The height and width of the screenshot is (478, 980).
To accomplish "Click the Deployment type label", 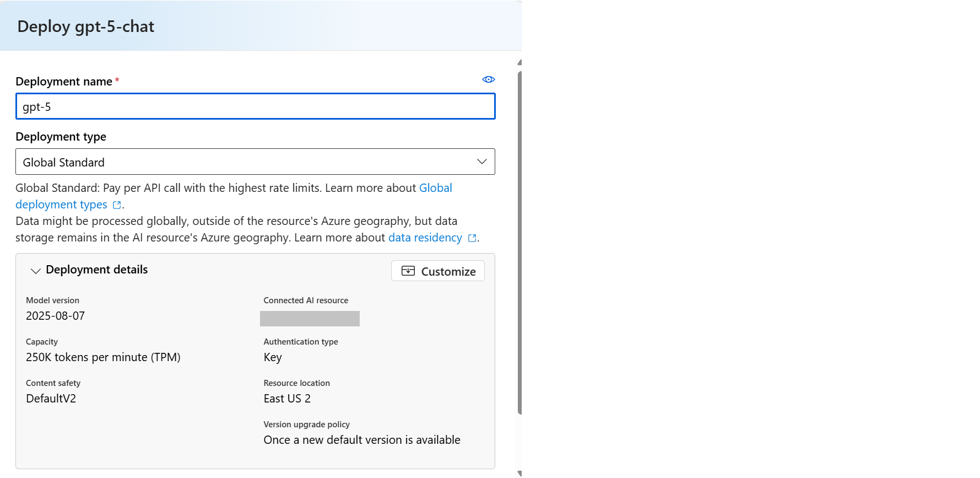I will pyautogui.click(x=61, y=137).
